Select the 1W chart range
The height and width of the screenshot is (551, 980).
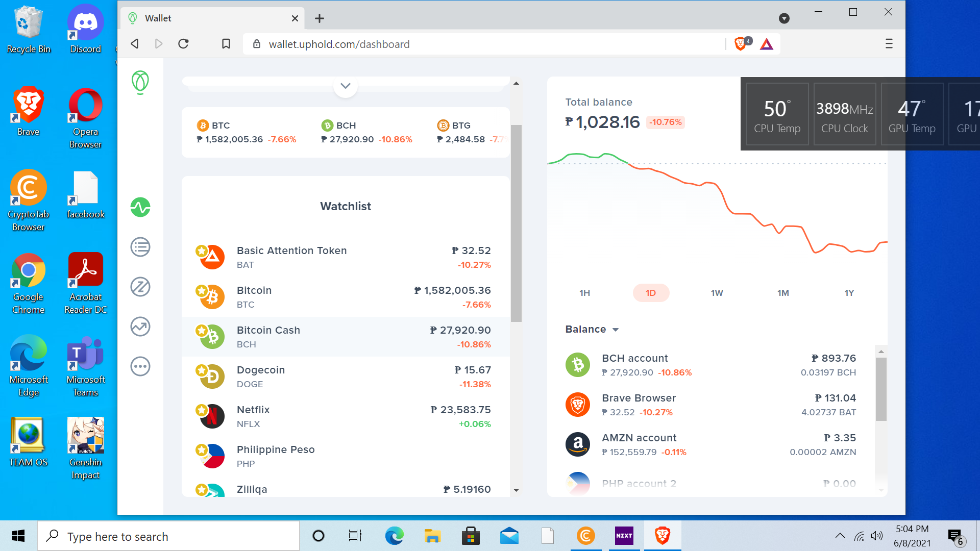(717, 293)
